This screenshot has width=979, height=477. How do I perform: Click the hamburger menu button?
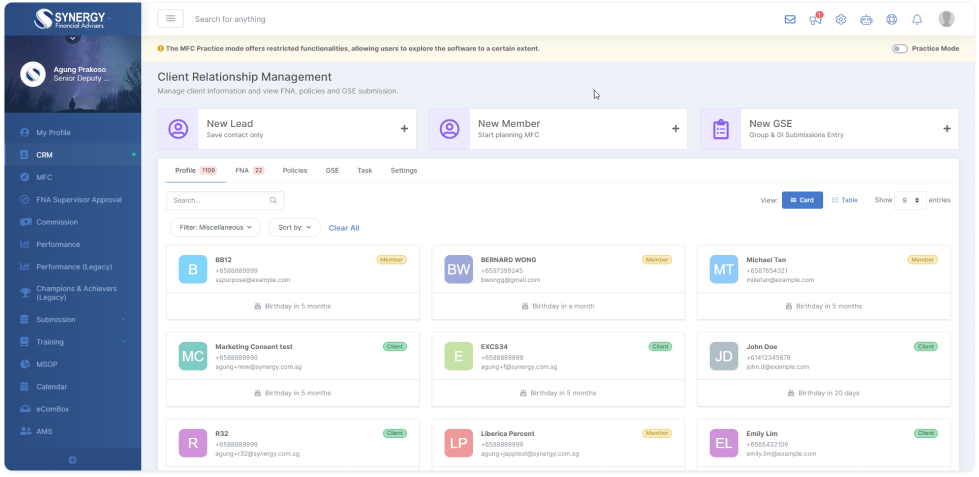click(170, 19)
